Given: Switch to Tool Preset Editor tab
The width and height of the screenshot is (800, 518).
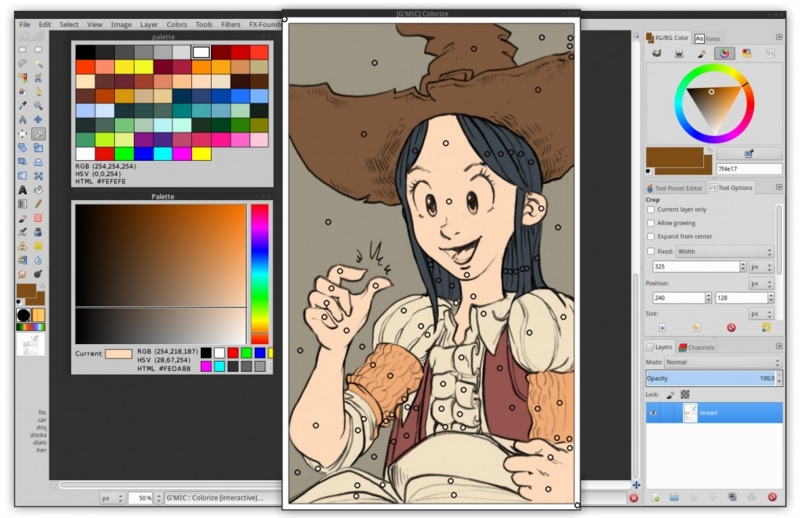Looking at the screenshot, I should pyautogui.click(x=674, y=188).
